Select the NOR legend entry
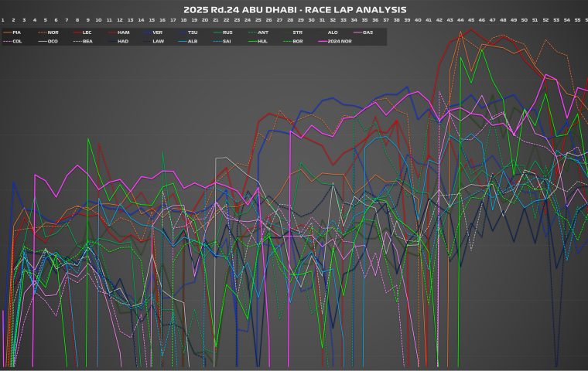The width and height of the screenshot is (588, 371). [53, 32]
